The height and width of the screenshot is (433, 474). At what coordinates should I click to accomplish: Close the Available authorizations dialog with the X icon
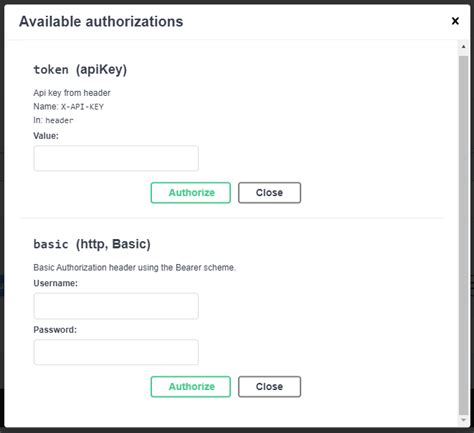[455, 21]
